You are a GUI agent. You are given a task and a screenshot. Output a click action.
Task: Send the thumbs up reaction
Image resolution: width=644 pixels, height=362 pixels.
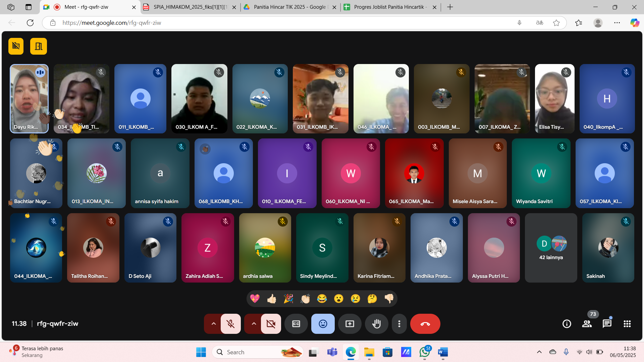(272, 299)
